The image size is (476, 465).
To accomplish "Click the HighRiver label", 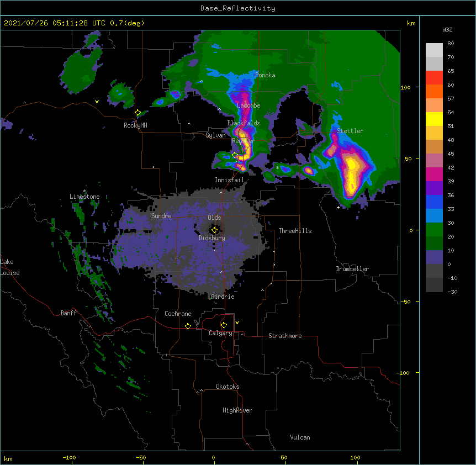I will click(x=237, y=410).
